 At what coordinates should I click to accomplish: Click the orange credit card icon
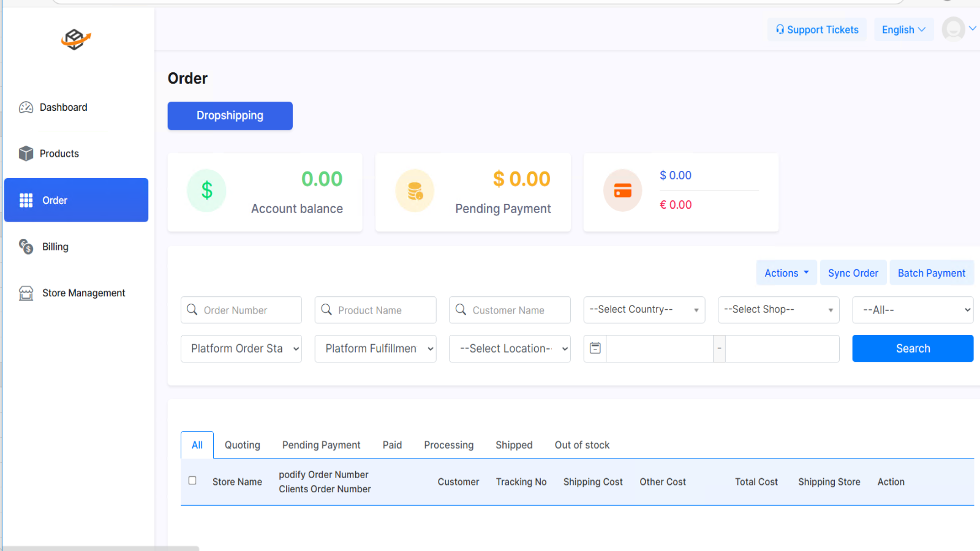[x=623, y=191]
